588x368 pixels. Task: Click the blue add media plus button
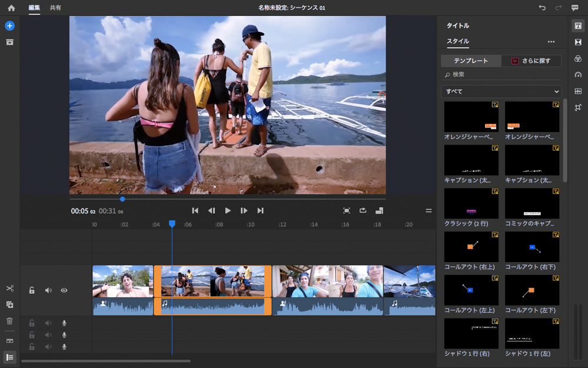coord(9,26)
